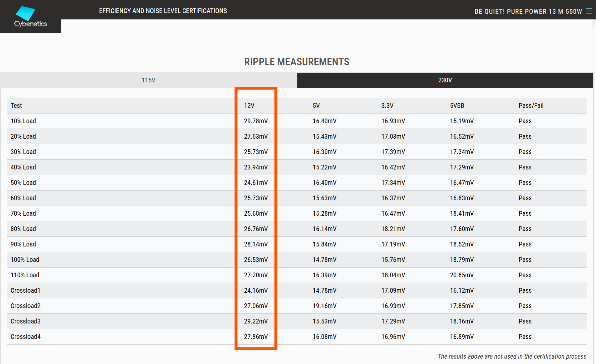Select the Crossload1 row label
The image size is (596, 364).
coord(25,290)
